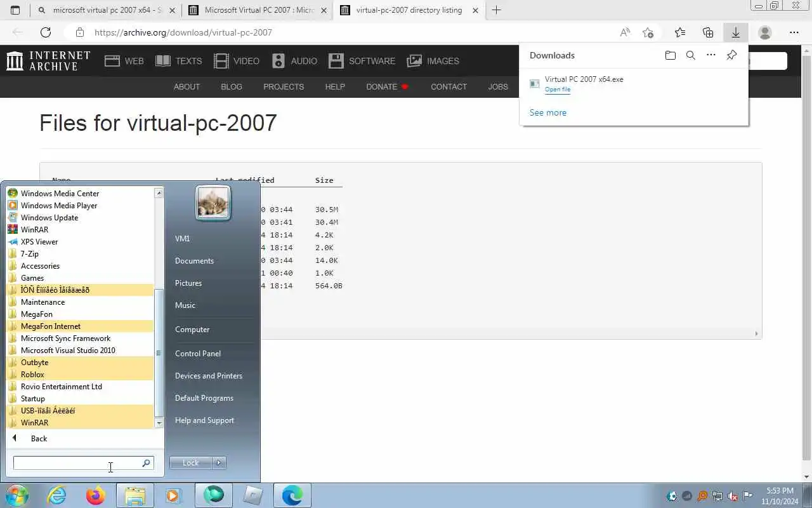Open Edge Settings and more menu

click(x=794, y=32)
